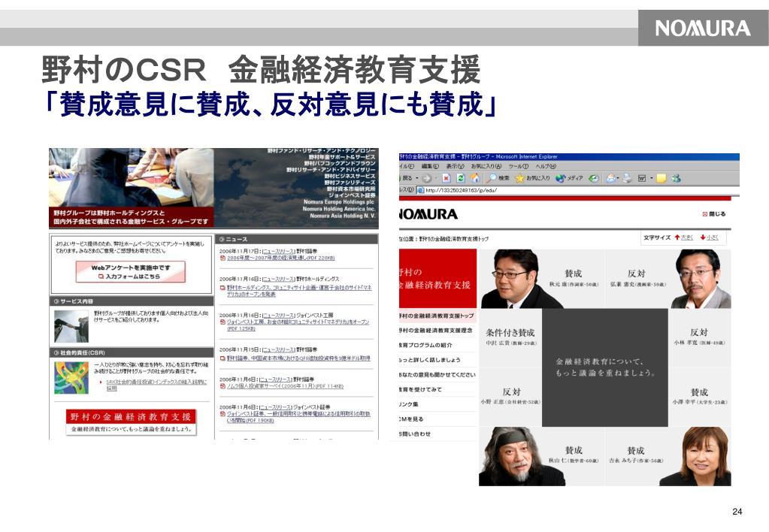Open ジョインベスト工房 マネデリカ news link
769x532 pixels.
[298, 325]
